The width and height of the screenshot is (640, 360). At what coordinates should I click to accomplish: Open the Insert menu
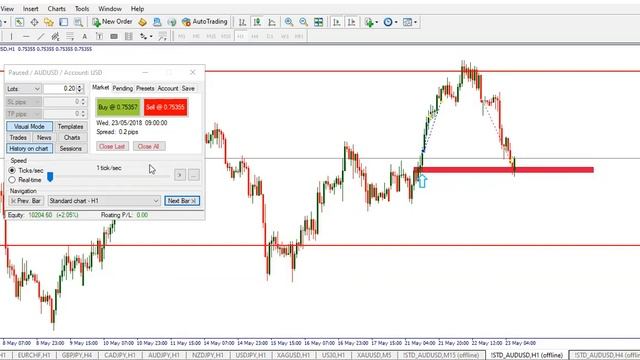click(31, 9)
